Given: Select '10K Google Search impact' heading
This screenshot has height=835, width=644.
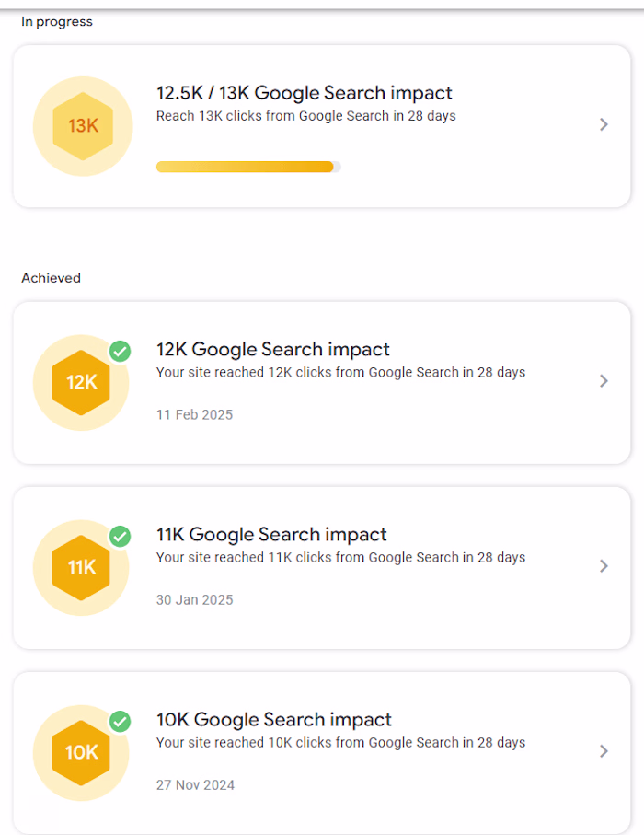Looking at the screenshot, I should click(x=274, y=719).
